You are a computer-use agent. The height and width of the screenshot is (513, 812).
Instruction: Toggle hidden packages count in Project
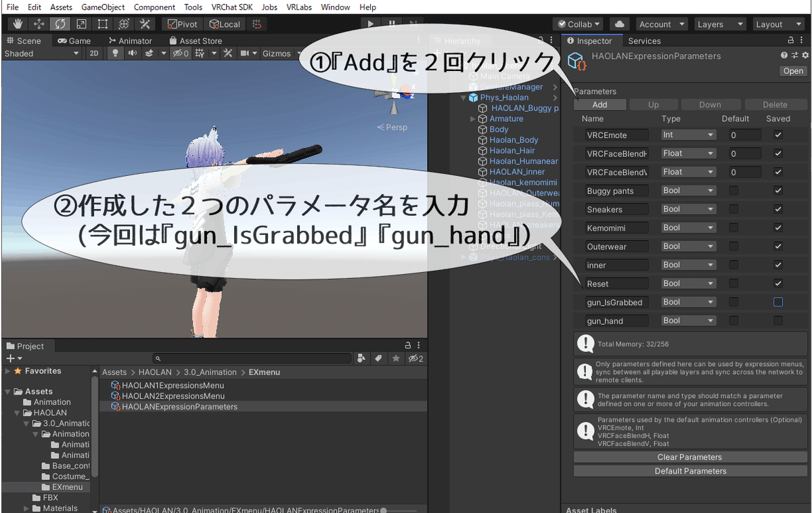coord(415,358)
